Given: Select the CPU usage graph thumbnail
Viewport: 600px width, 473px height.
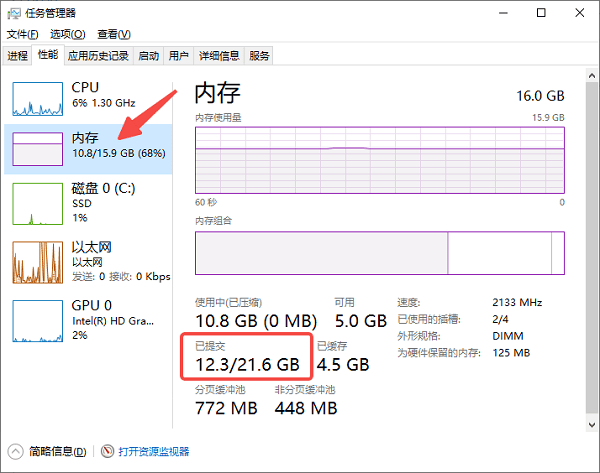Looking at the screenshot, I should tap(37, 98).
